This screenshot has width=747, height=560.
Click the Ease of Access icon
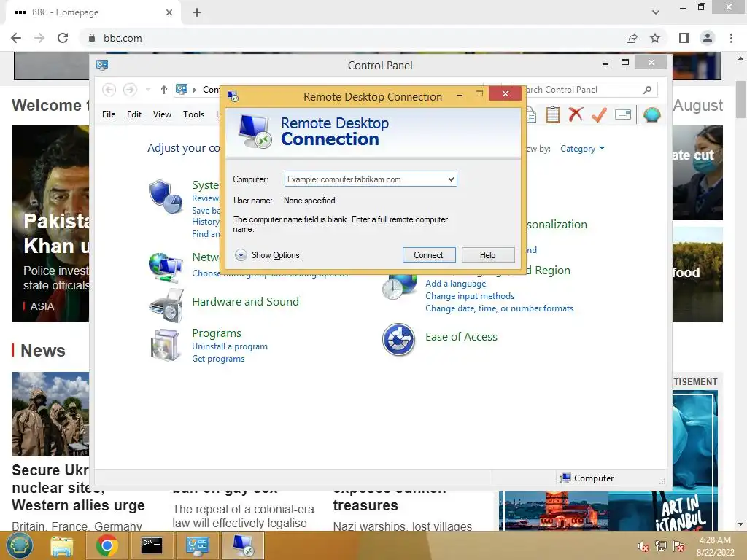399,340
